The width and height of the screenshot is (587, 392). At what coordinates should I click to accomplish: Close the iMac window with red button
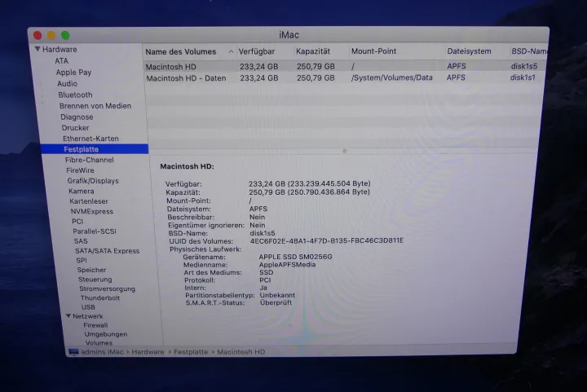pyautogui.click(x=38, y=35)
